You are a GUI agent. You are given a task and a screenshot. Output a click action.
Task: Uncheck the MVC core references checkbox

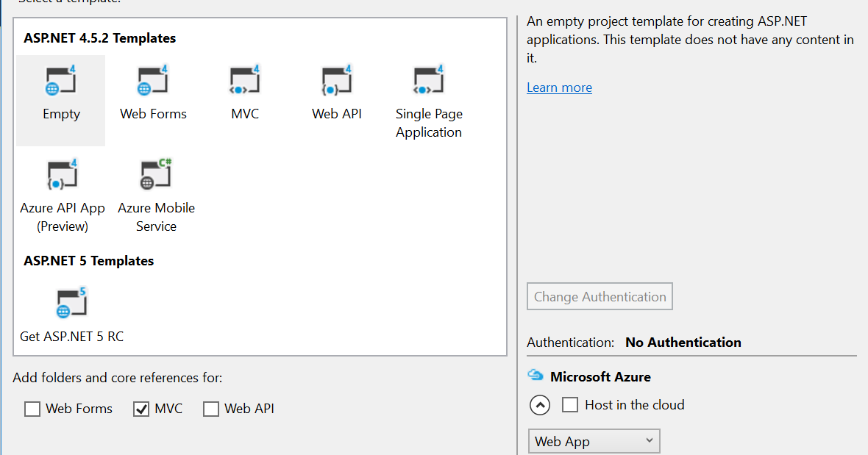pos(141,409)
